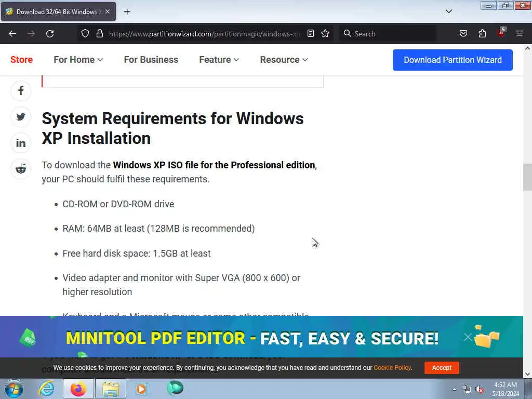Viewport: 532px width, 399px height.
Task: Click 'Video adapter and monitor' bullet
Action: tap(181, 285)
